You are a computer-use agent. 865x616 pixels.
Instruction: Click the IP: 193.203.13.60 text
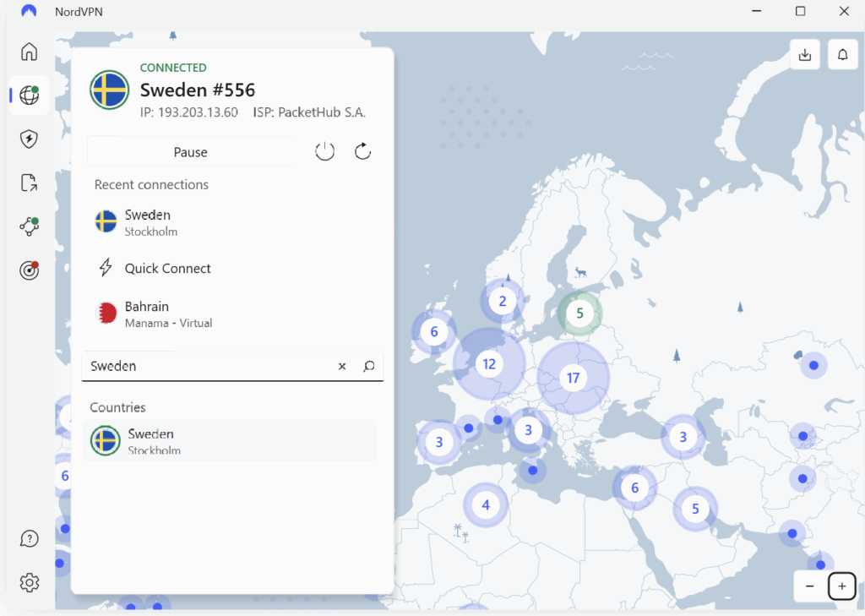tap(188, 112)
